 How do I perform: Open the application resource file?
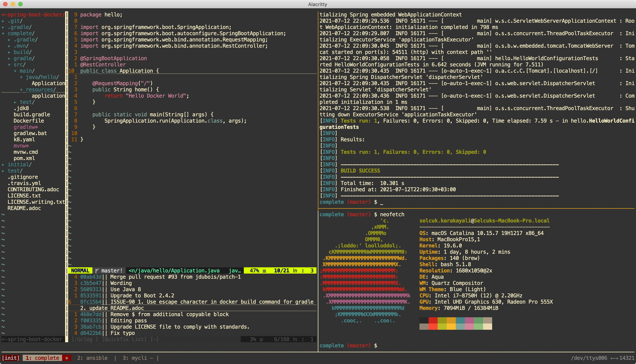(x=48, y=96)
